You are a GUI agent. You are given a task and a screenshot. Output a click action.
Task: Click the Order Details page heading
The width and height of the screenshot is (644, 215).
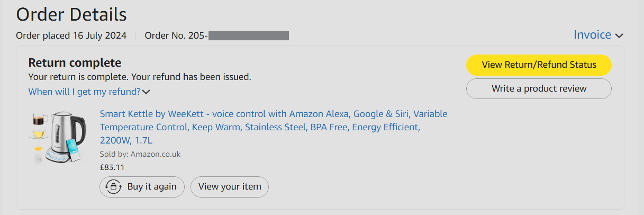71,14
